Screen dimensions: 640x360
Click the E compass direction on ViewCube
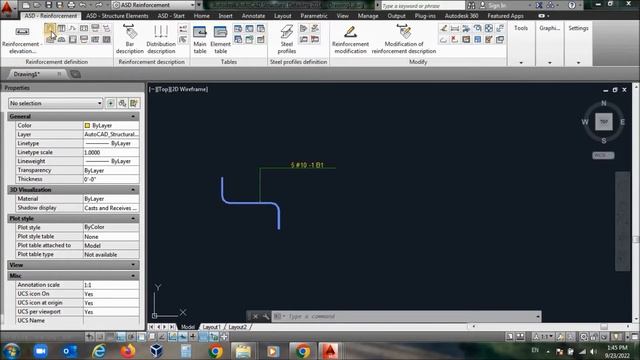[622, 122]
